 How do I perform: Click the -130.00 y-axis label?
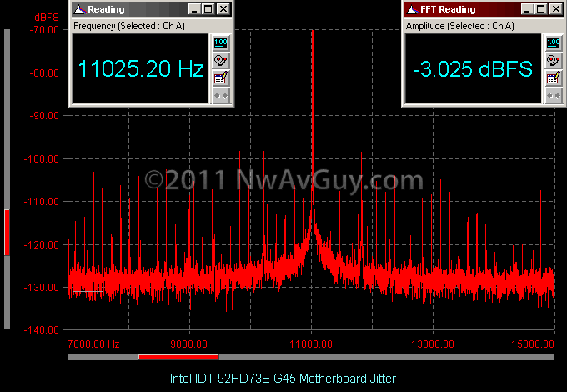[x=41, y=288]
